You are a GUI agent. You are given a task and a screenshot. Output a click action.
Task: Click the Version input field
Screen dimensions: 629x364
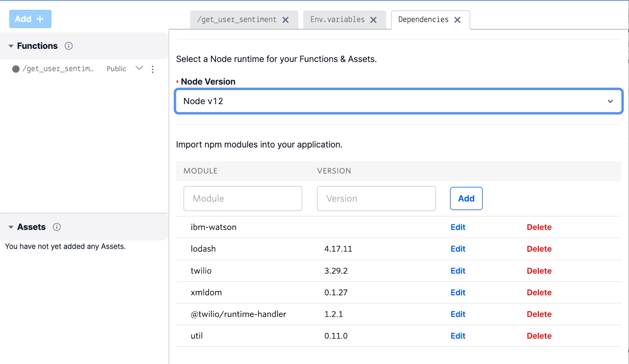376,199
